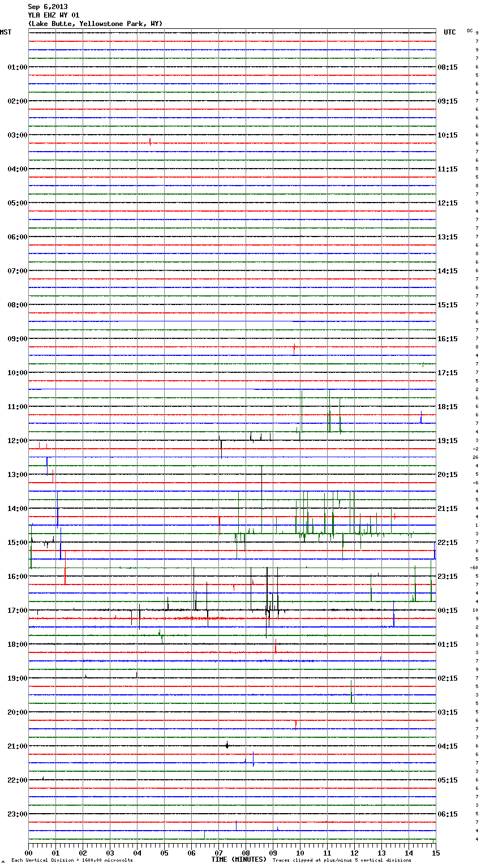Click the '06' minute tick label
Viewport: 481px width, 868px height.
pos(191,853)
